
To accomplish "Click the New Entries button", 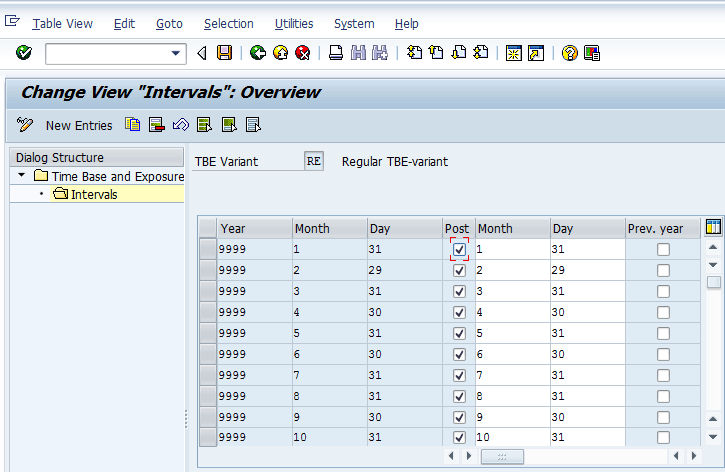I will point(79,125).
